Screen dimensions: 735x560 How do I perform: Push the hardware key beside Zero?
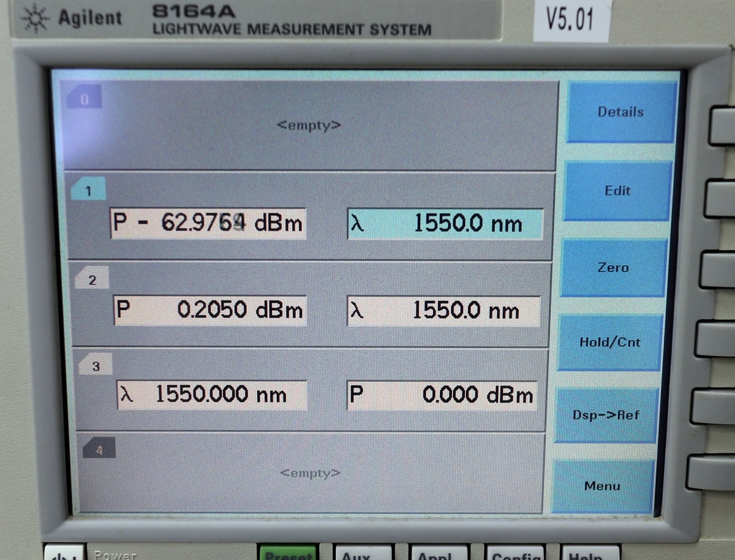[718, 270]
